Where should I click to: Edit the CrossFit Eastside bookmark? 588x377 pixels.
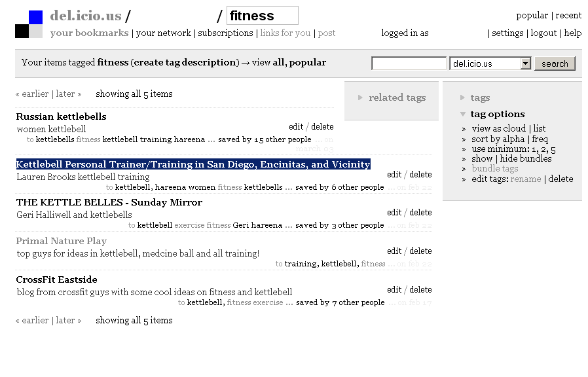pos(394,290)
